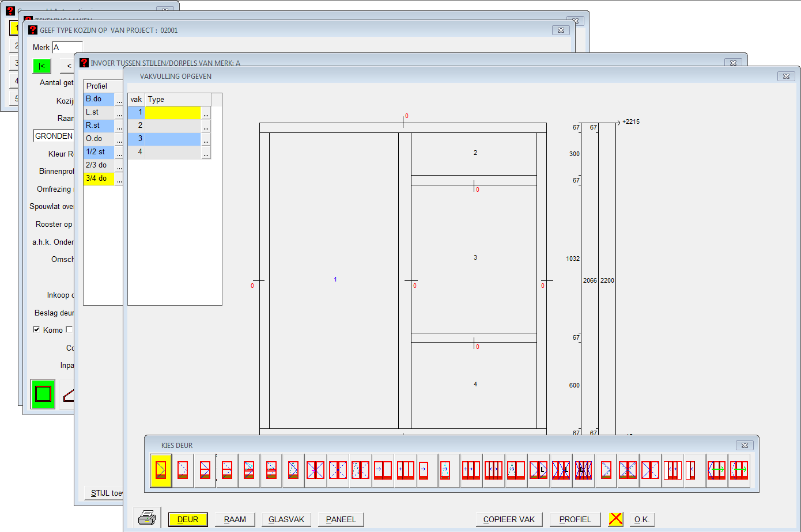Pick the last door icon with green arrow
The image size is (801, 532).
[x=739, y=470]
